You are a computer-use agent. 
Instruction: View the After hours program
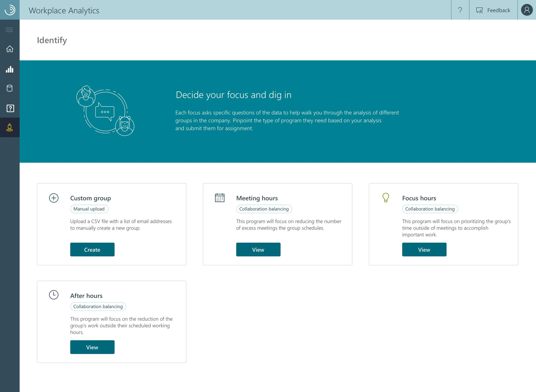(92, 347)
